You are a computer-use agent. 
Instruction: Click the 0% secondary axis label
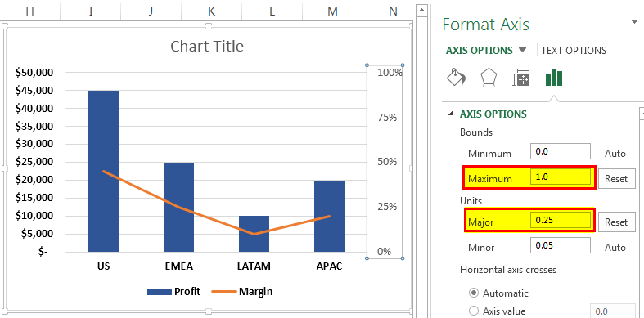click(x=384, y=252)
